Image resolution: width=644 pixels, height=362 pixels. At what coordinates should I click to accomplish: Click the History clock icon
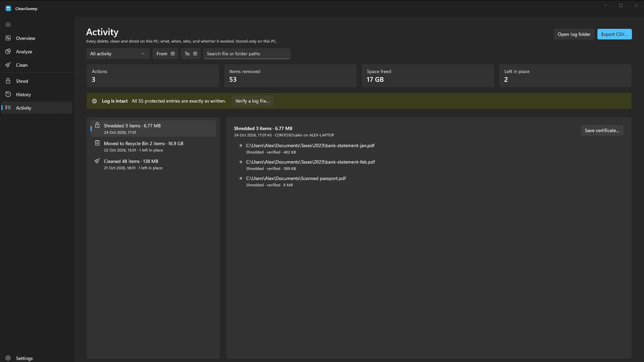pyautogui.click(x=8, y=94)
